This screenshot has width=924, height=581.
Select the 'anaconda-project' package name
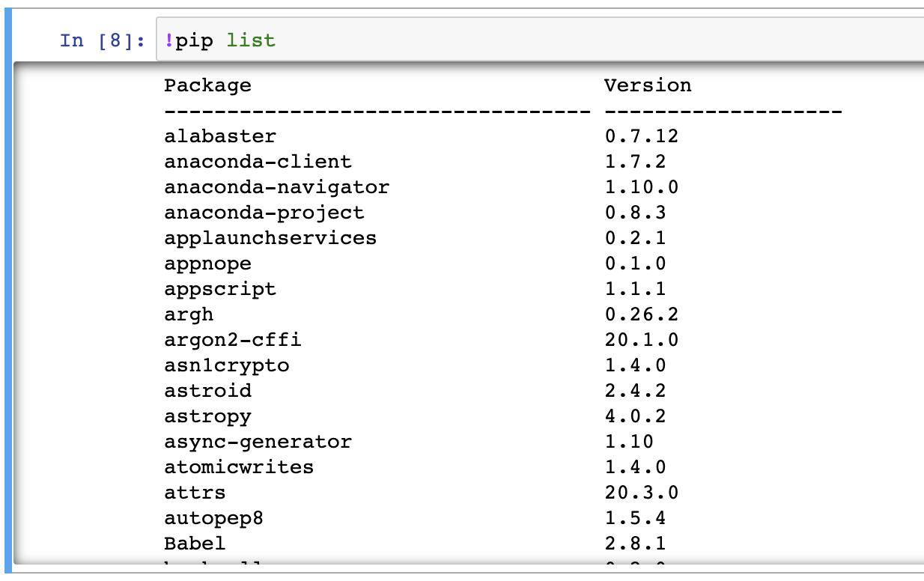pos(264,213)
